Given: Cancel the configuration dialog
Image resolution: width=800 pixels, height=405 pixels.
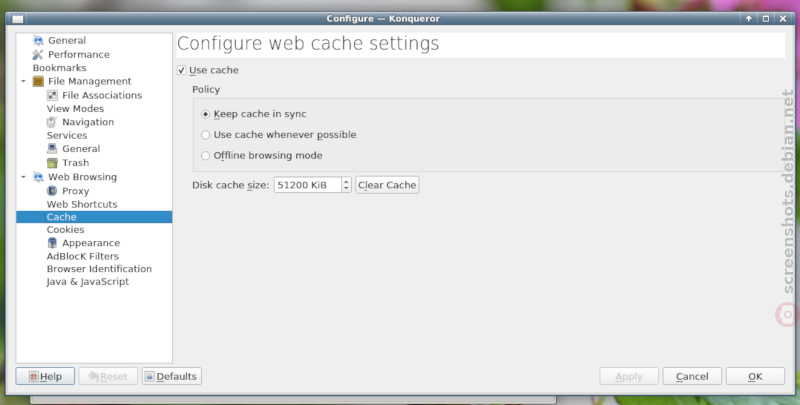Looking at the screenshot, I should coord(692,376).
